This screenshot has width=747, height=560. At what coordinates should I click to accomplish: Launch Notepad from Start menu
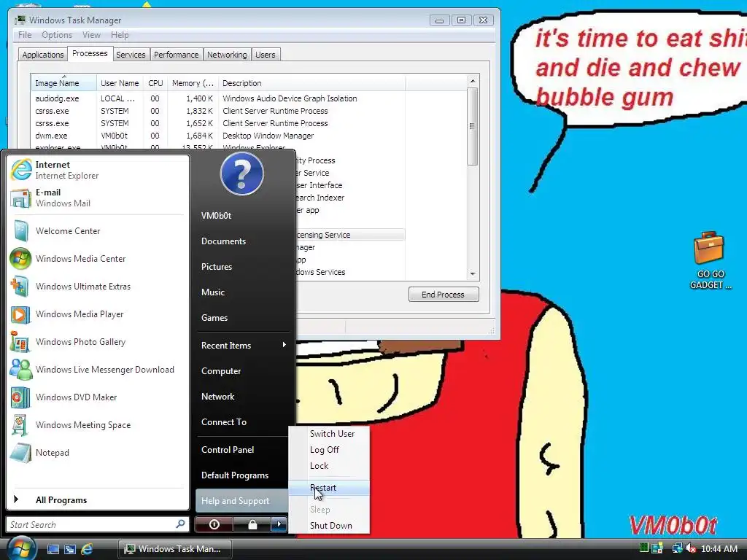[x=98, y=452]
